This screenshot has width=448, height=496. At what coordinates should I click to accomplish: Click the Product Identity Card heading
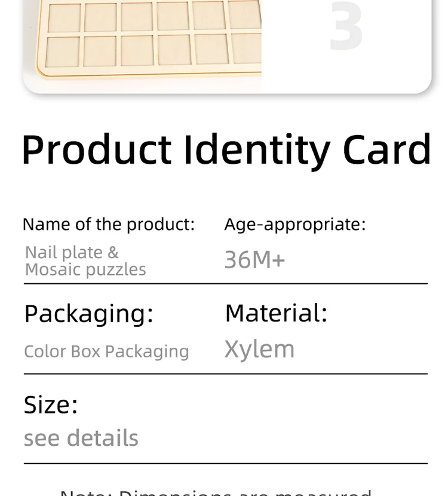click(x=226, y=149)
